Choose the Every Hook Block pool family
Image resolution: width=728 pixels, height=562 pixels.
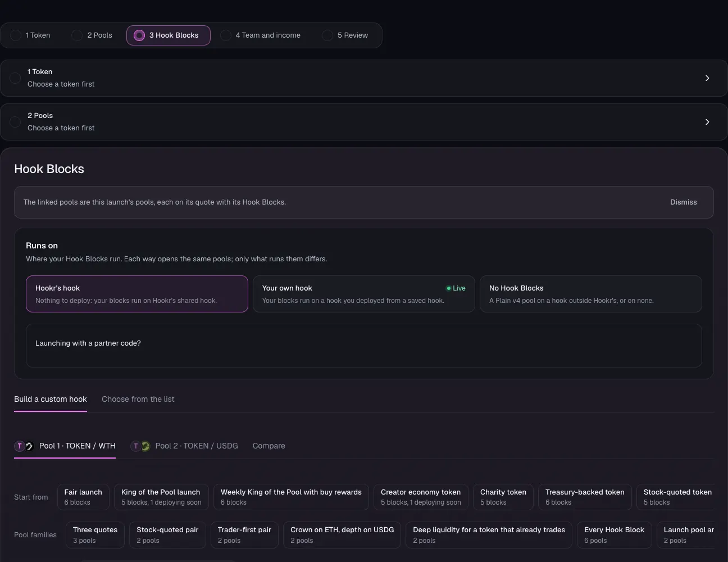[615, 535]
